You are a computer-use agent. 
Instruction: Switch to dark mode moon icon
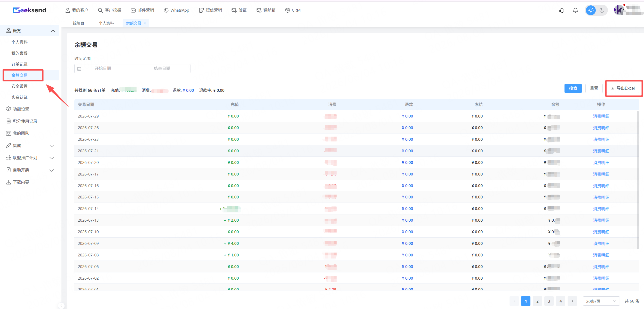pyautogui.click(x=602, y=10)
